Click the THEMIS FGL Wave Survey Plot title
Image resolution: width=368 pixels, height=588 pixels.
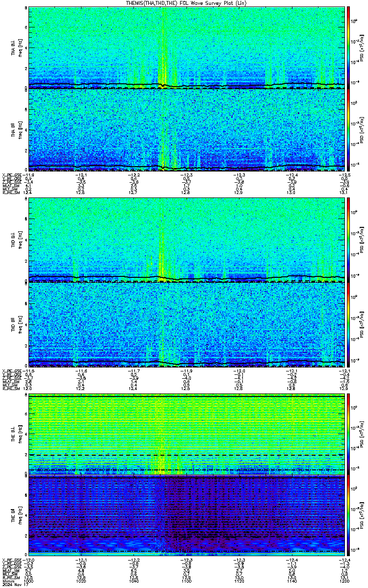(x=185, y=3)
